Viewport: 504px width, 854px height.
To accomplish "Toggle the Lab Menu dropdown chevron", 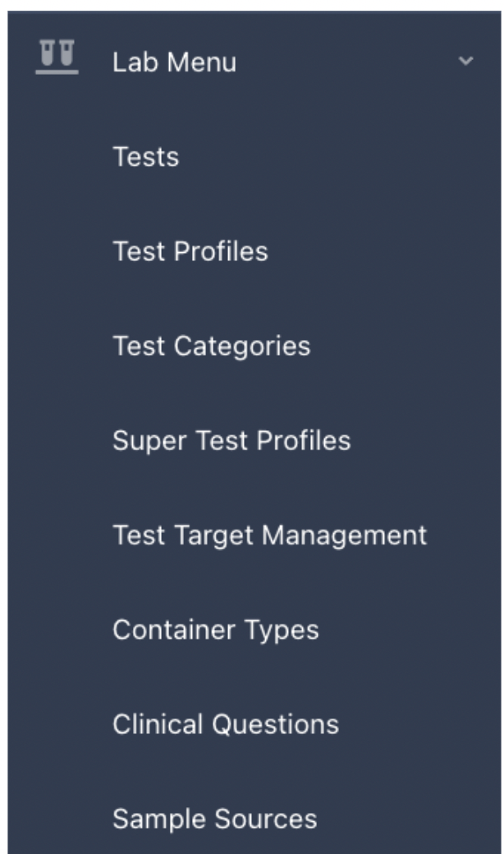I will pos(466,61).
